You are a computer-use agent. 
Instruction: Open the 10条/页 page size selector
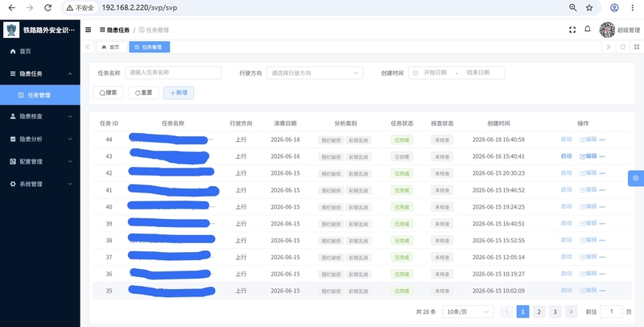[469, 312]
